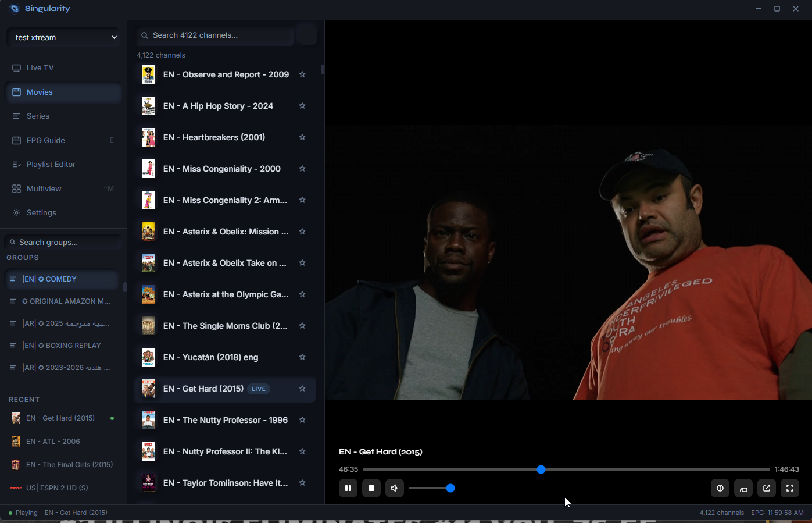This screenshot has width=812, height=523.
Task: Open the test xtream playlist dropdown
Action: pos(64,37)
